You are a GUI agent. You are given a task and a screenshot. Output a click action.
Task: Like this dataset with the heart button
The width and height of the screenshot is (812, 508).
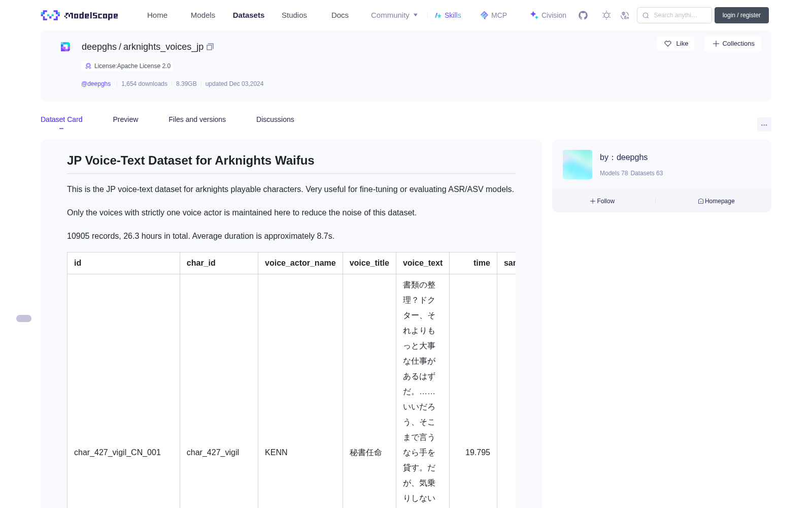(x=675, y=44)
